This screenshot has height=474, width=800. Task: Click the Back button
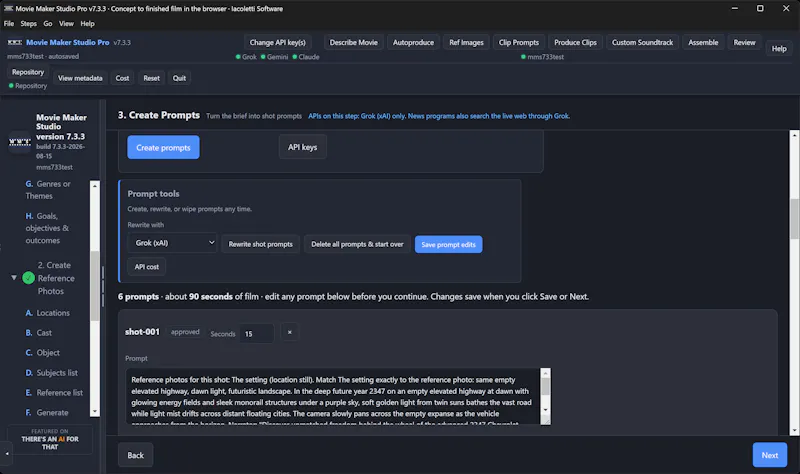[135, 455]
